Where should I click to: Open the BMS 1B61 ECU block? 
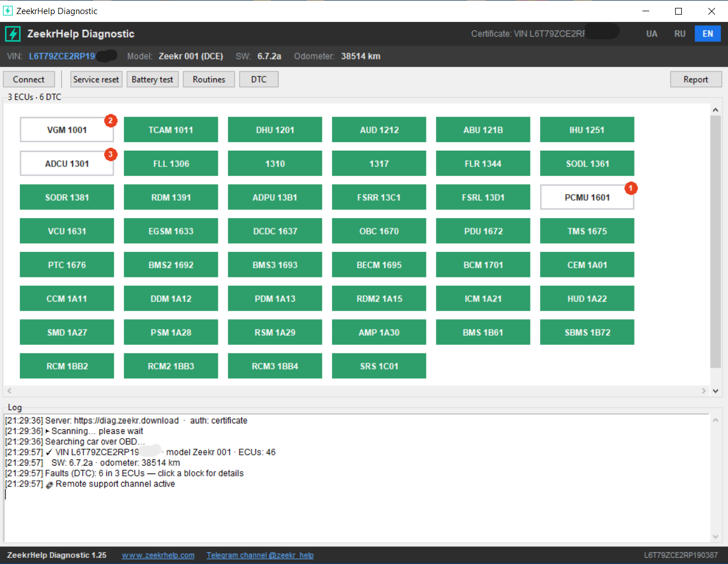(x=483, y=332)
